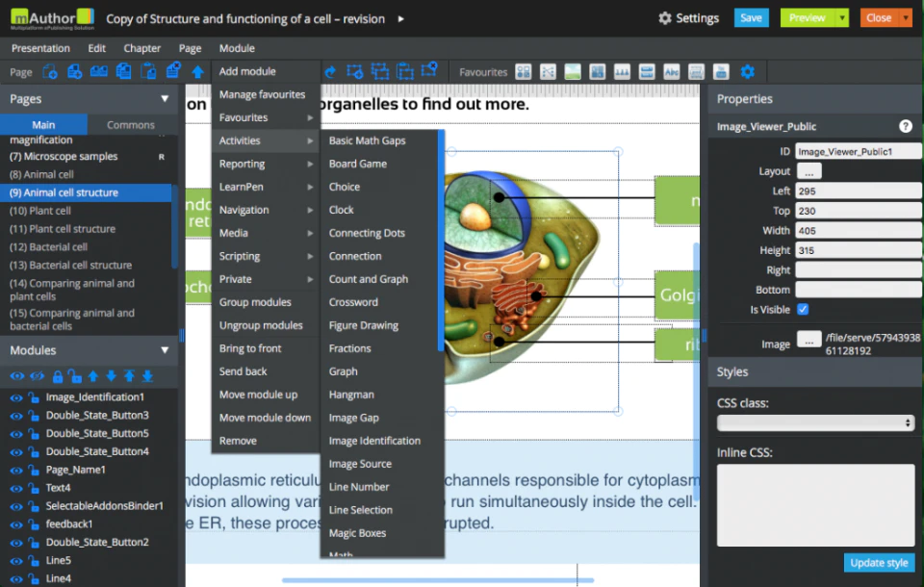Click the add new page icon

coord(49,72)
